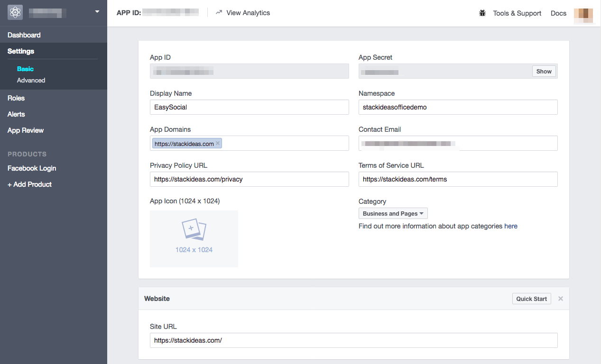Show the hidden App Secret
Screen dimensions: 601x364
(544, 71)
